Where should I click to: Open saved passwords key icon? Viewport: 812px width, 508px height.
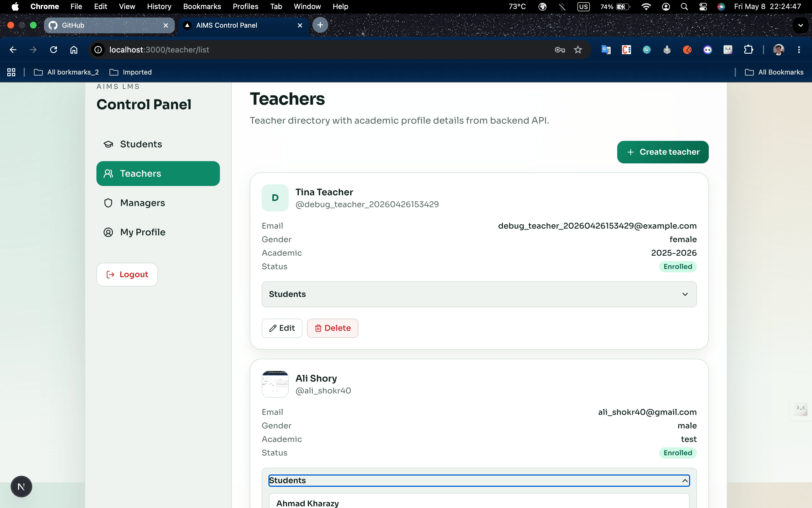coord(560,50)
